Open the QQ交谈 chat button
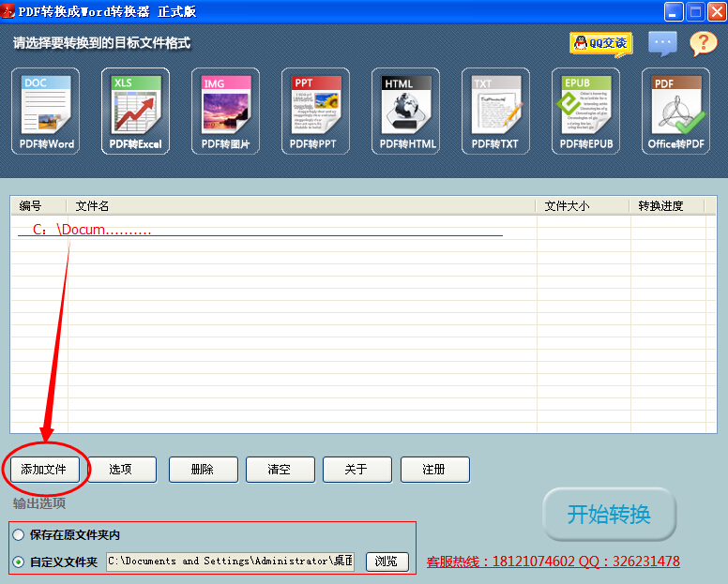The image size is (728, 584). [x=601, y=45]
